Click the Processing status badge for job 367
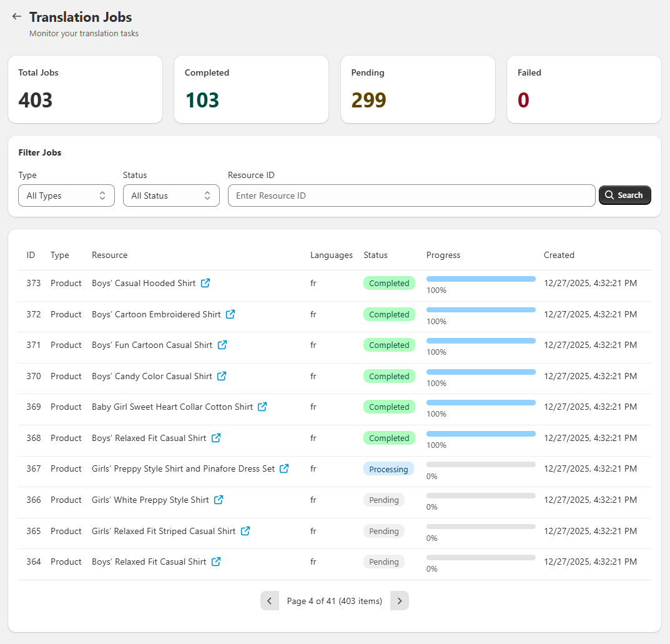 tap(388, 469)
